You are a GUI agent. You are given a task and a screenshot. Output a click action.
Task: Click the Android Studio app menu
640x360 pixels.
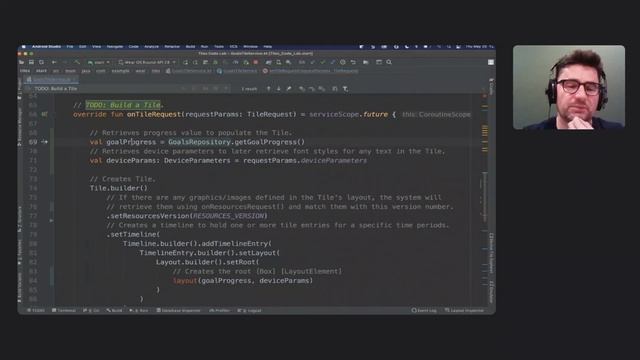(x=46, y=47)
